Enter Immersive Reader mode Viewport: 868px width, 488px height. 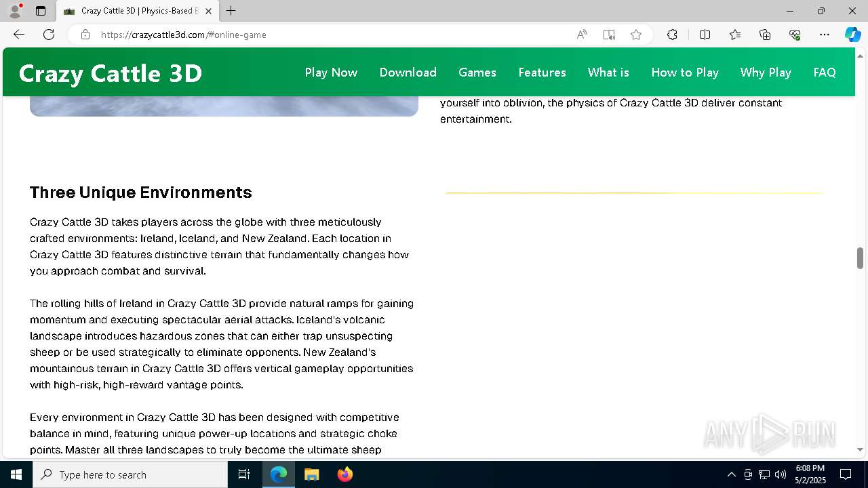(609, 35)
